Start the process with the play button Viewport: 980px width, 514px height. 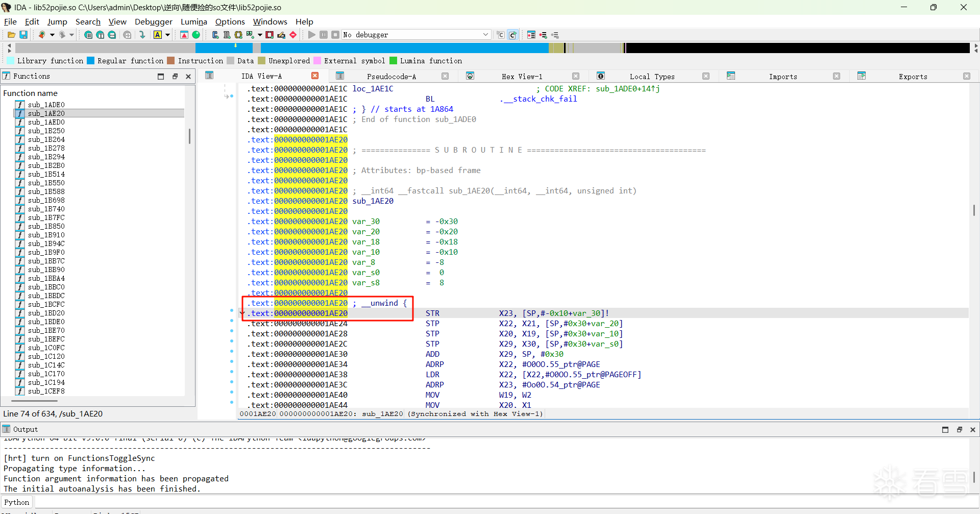[312, 35]
